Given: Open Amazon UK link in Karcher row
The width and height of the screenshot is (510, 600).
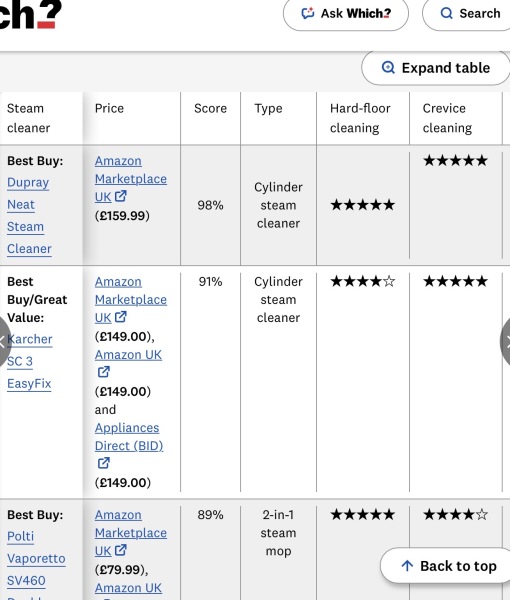Looking at the screenshot, I should click(128, 355).
